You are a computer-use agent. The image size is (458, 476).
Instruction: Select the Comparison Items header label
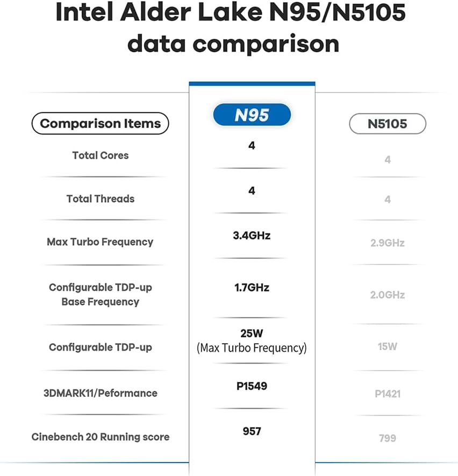pos(100,124)
